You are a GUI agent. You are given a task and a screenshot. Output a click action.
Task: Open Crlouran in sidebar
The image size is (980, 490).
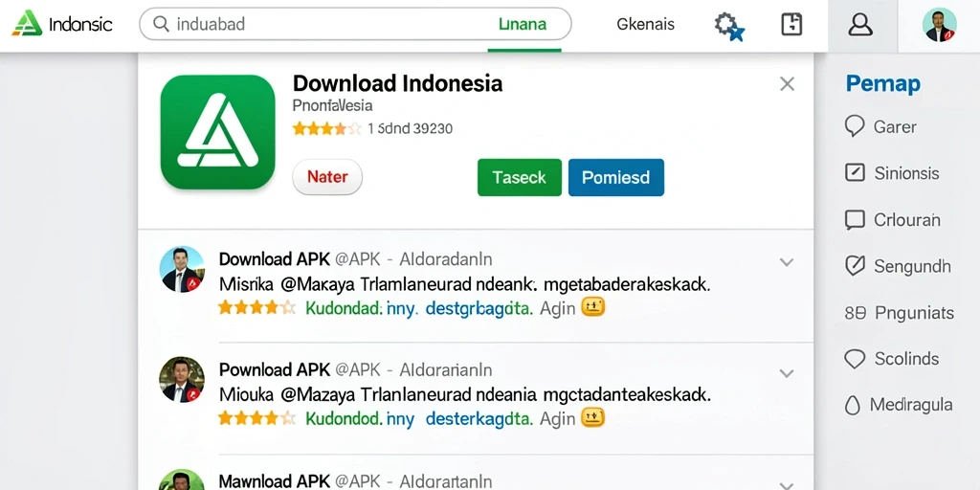click(907, 220)
